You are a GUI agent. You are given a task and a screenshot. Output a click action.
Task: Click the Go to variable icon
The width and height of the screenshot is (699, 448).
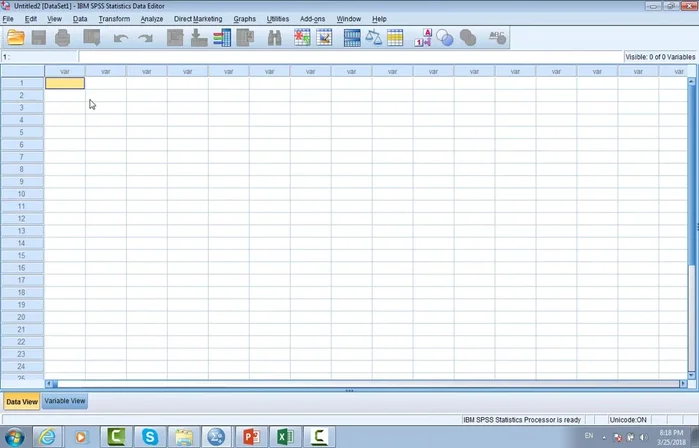pyautogui.click(x=199, y=37)
